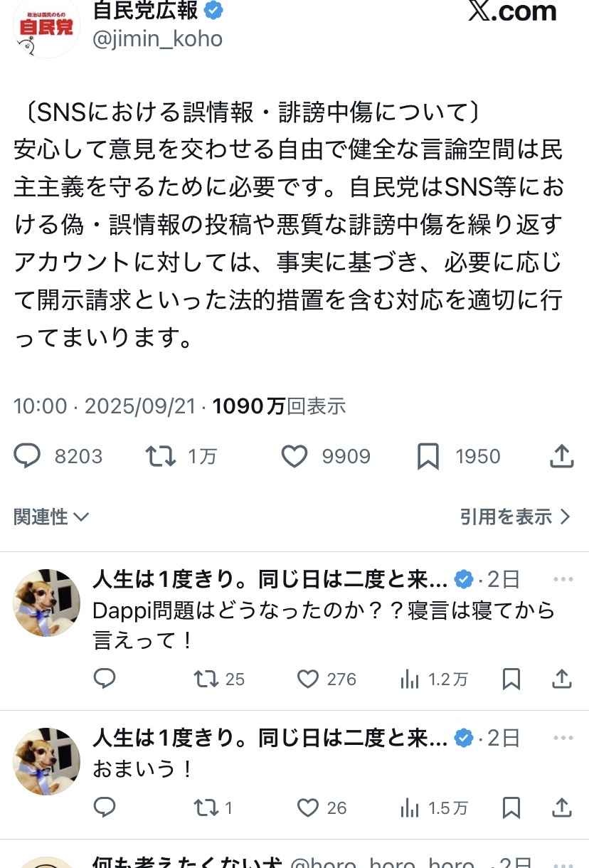The image size is (589, 868).
Task: Like the Dappi問題 reply with 276 likes
Action: pyautogui.click(x=307, y=679)
